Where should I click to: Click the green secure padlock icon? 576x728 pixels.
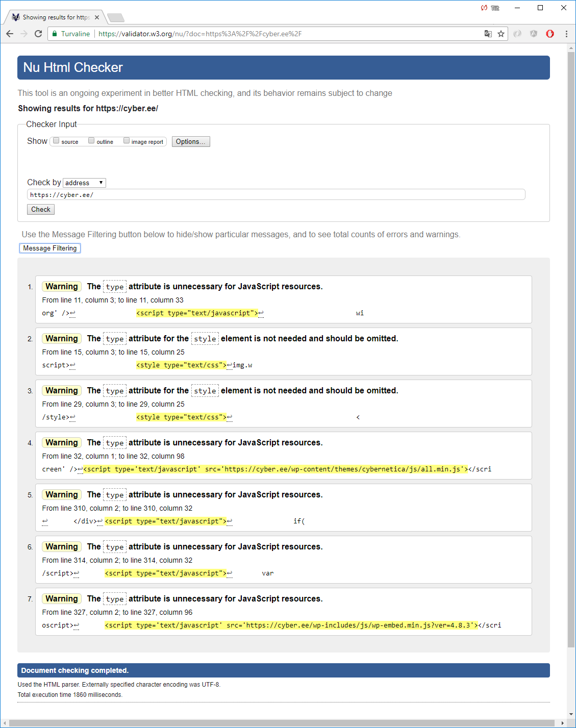tap(55, 34)
